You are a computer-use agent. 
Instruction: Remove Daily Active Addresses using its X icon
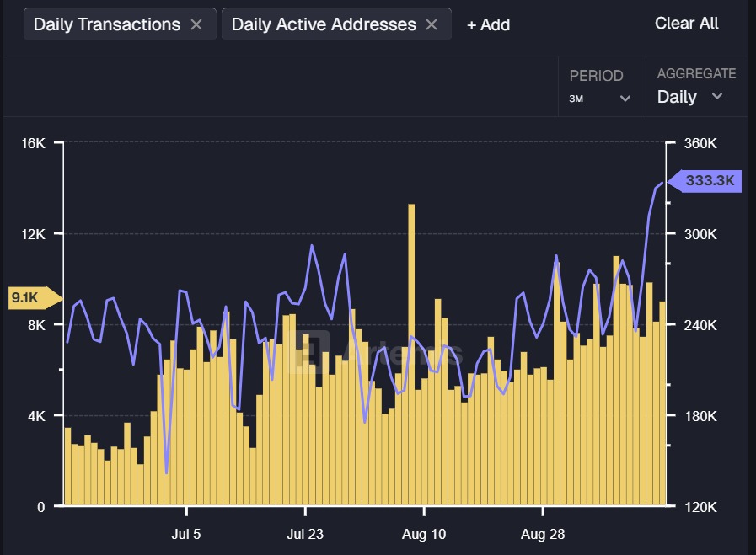tap(432, 24)
